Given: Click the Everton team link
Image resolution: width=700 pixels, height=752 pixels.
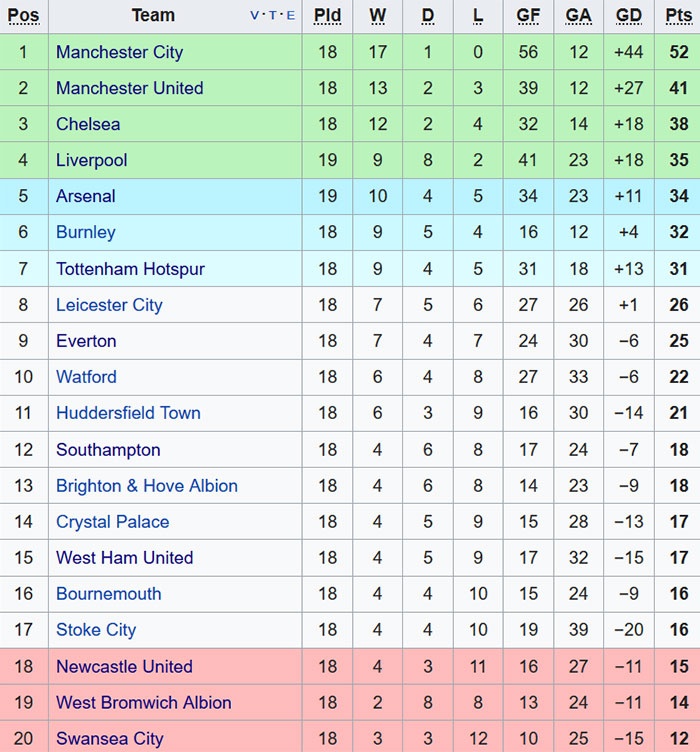Looking at the screenshot, I should [86, 341].
